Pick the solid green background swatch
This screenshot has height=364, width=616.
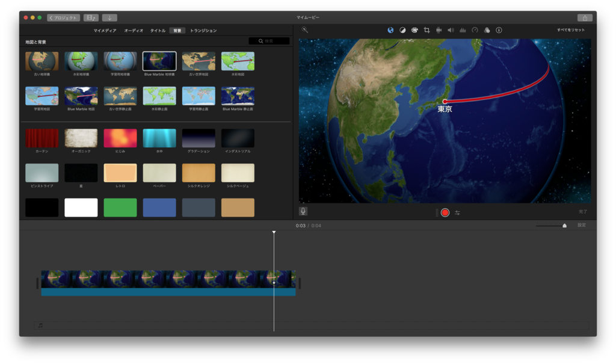click(120, 208)
